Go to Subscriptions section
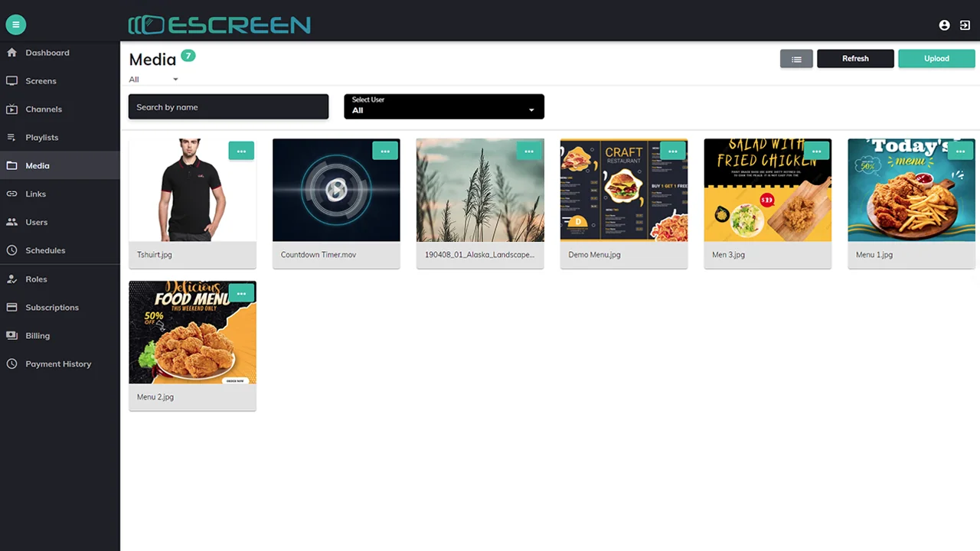The height and width of the screenshot is (551, 980). point(60,308)
